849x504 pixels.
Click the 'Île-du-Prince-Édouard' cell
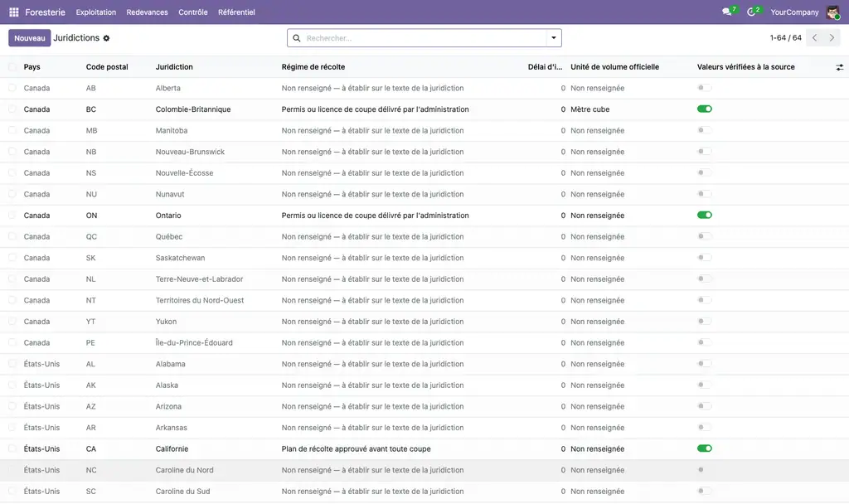tap(194, 342)
